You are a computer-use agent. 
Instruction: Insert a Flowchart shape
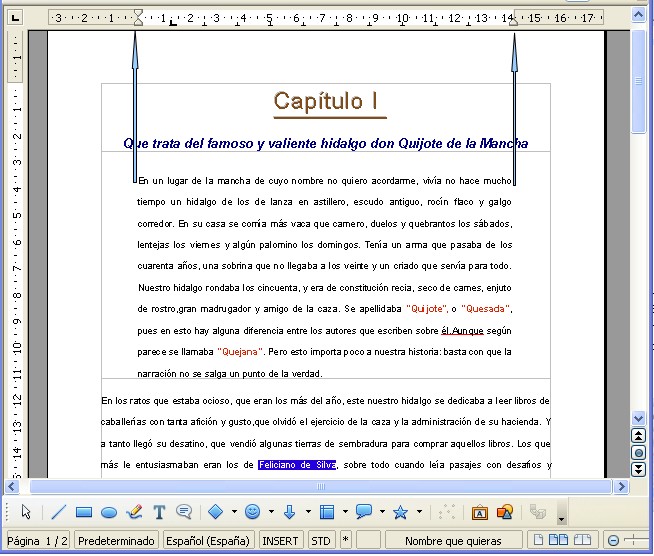click(327, 512)
